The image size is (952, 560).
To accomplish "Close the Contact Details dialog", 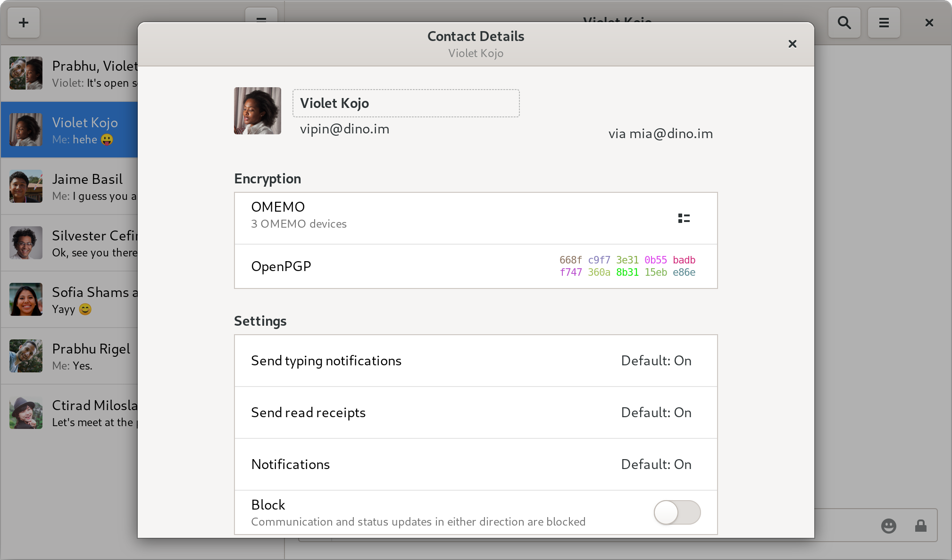I will [x=792, y=44].
